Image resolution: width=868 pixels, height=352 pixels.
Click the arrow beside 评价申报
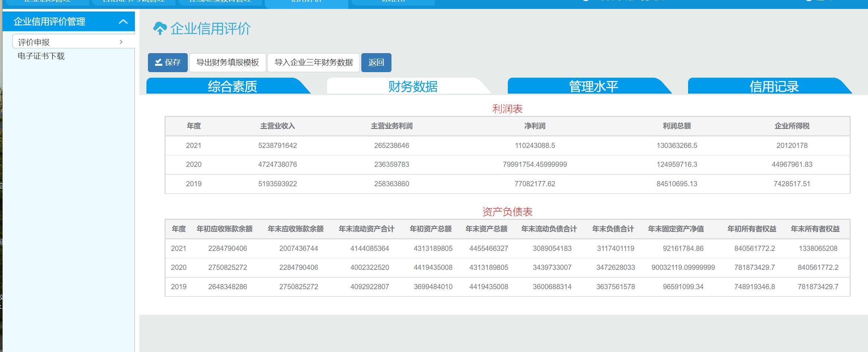click(x=121, y=42)
